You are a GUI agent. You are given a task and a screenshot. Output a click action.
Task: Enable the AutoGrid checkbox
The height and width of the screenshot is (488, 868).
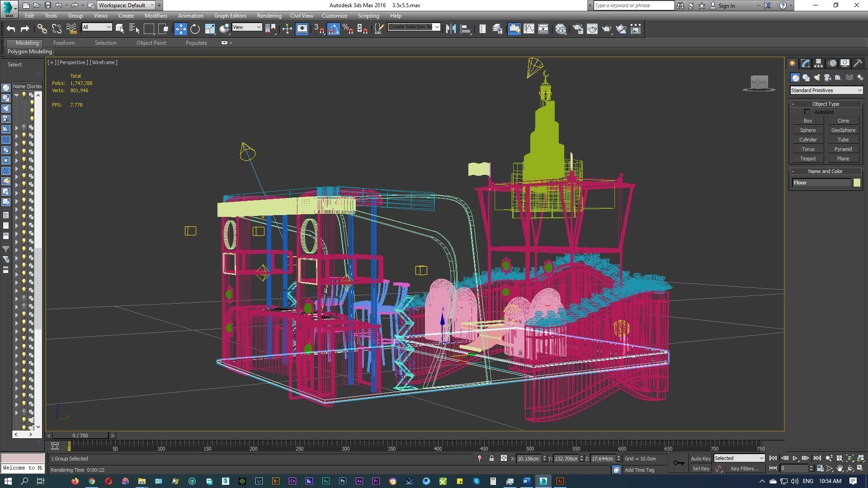807,112
